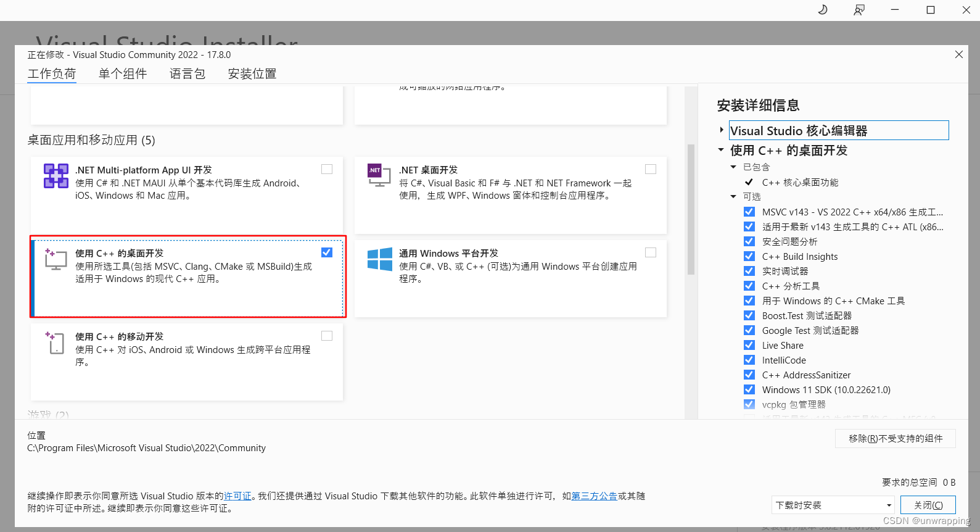The width and height of the screenshot is (980, 532).
Task: Uncheck C++ Build Insights component
Action: click(x=749, y=256)
